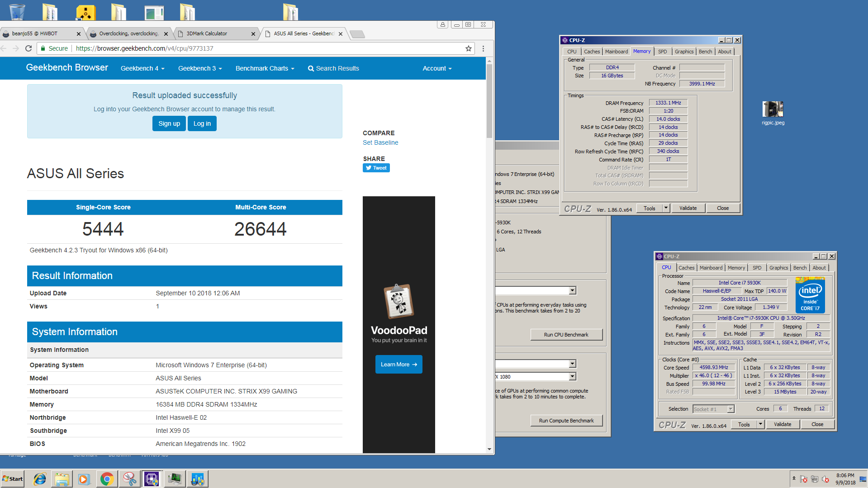Screen dimensions: 868x488
Task: Open Memory tab in bottom CPU-Z window
Action: pyautogui.click(x=736, y=268)
